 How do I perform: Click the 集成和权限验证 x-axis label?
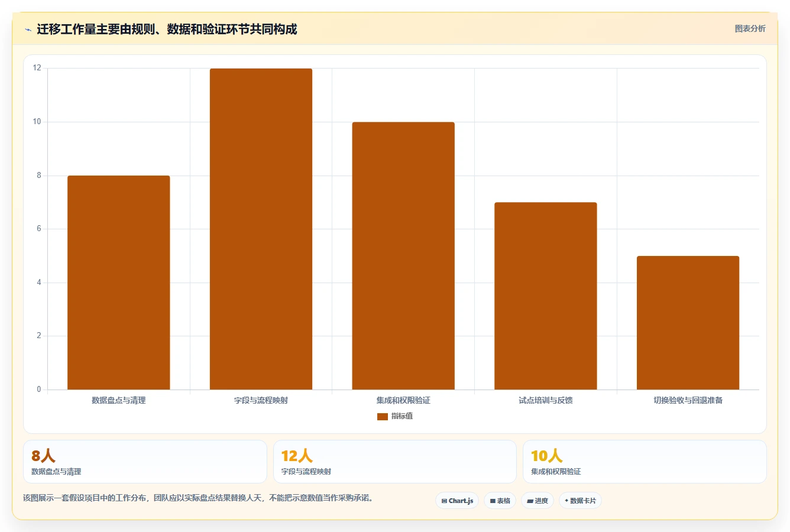point(403,400)
